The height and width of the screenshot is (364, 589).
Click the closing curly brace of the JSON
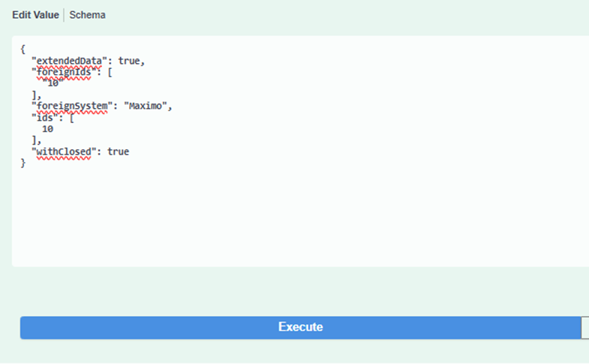tap(23, 163)
